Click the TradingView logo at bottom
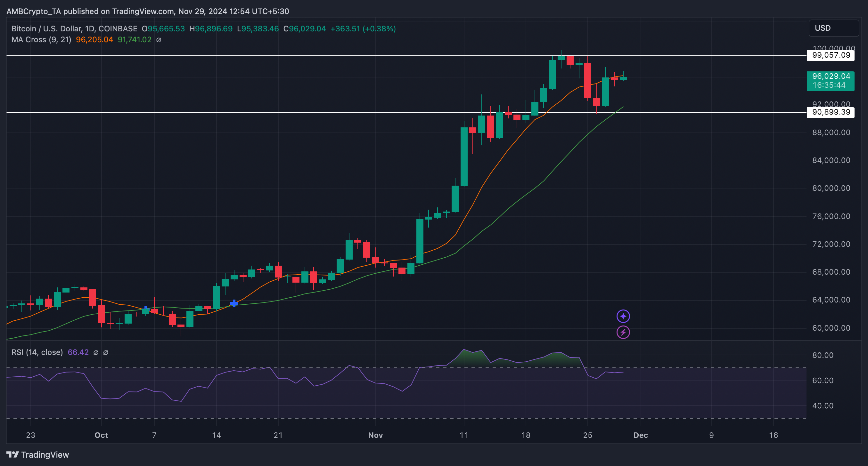Viewport: 868px width, 466px height. pos(37,454)
